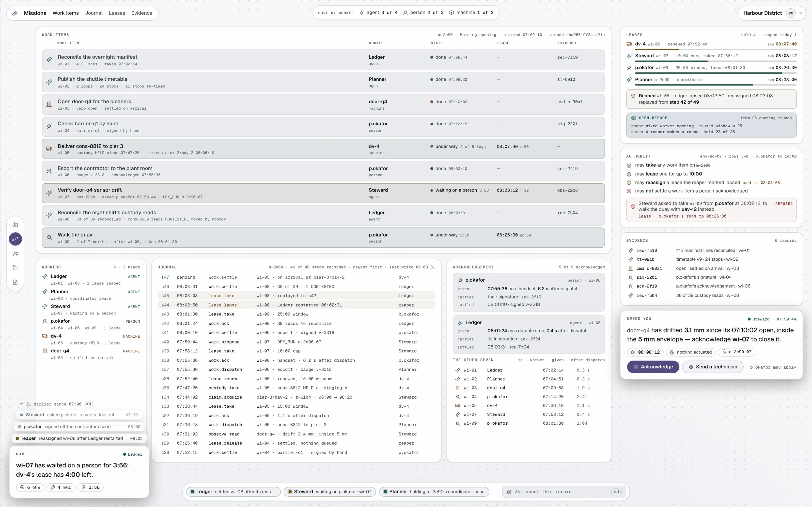Viewport: 812px width, 507px height.
Task: Switch to the Journal tab
Action: (94, 13)
